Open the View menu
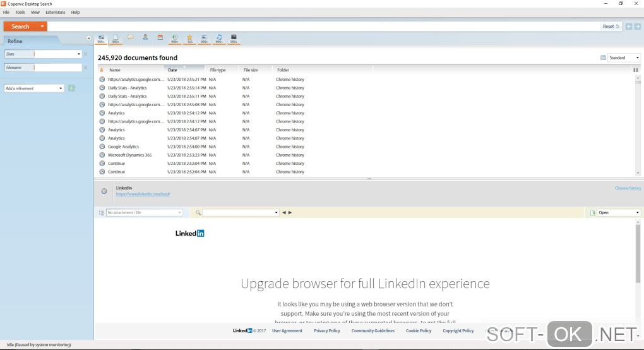This screenshot has height=350, width=644. [35, 13]
